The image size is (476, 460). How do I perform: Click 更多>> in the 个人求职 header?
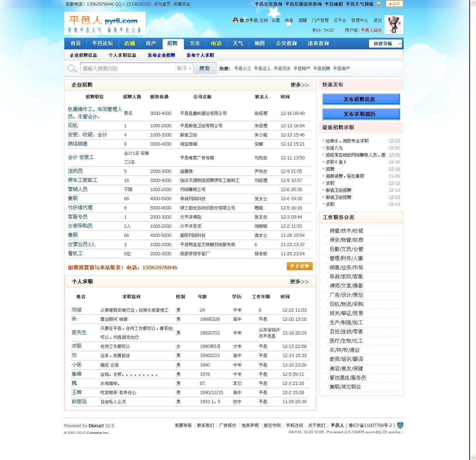point(299,282)
